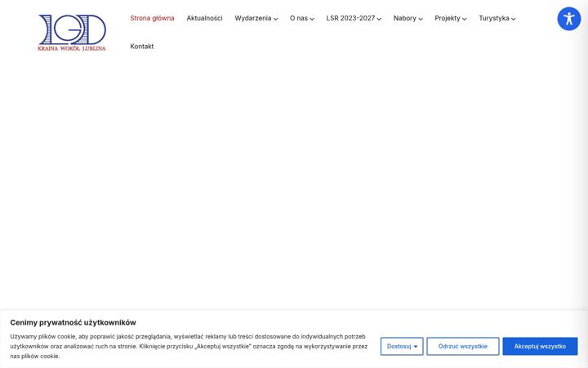Reject cookies with Odrzuć wszystkie
Image resolution: width=588 pixels, height=368 pixels.
coord(463,346)
